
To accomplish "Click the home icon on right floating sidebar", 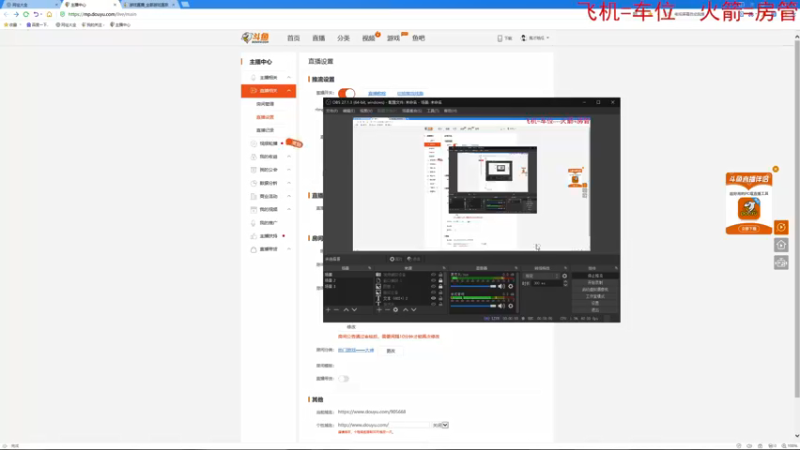I will click(781, 245).
